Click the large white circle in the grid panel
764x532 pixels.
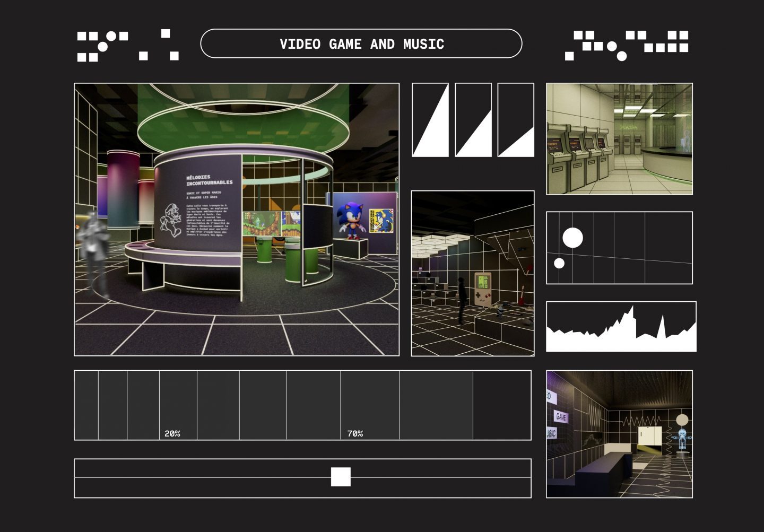pyautogui.click(x=572, y=238)
